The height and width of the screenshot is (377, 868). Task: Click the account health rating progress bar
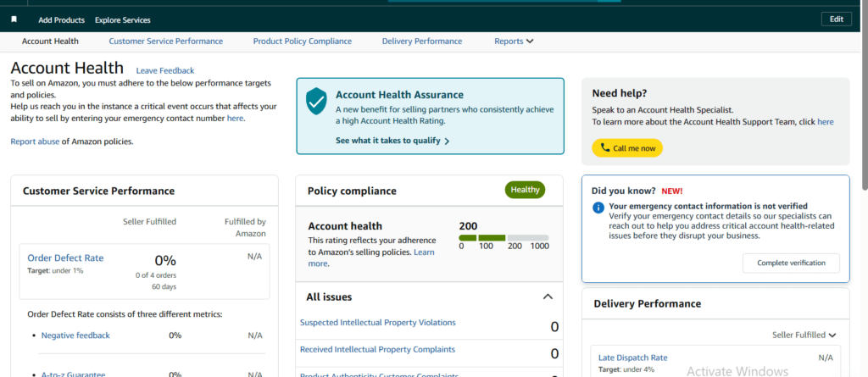pos(504,237)
